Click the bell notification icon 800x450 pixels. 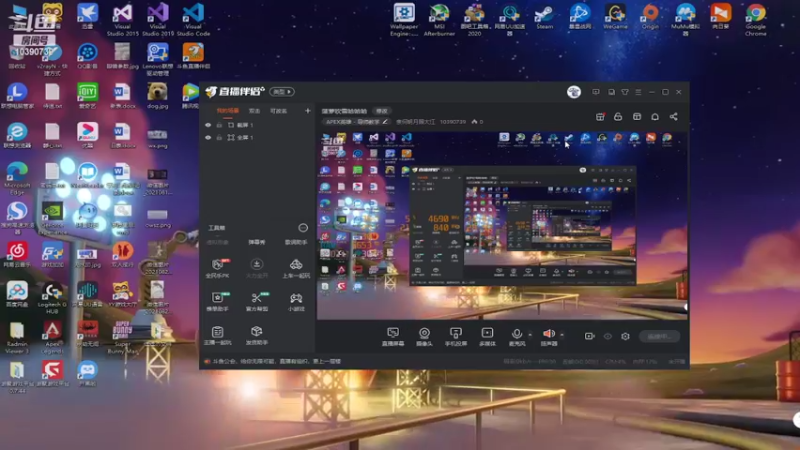(x=655, y=117)
